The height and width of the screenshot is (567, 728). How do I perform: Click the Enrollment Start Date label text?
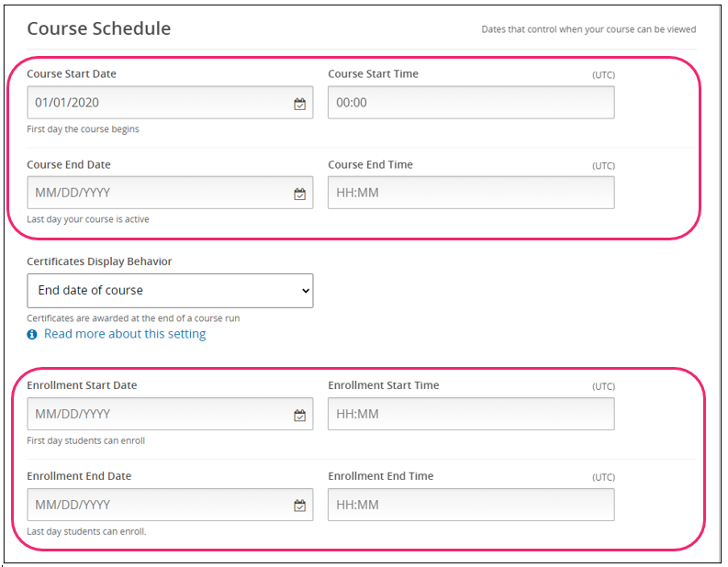pyautogui.click(x=82, y=385)
